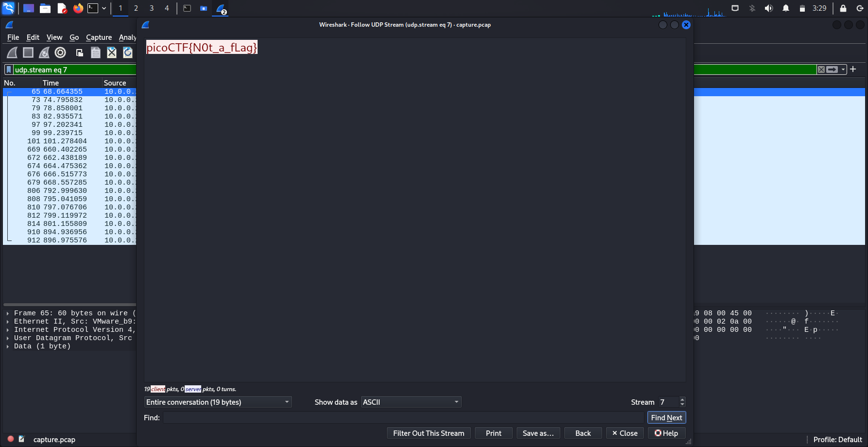Expand the User Datagram Protocol details
The image size is (868, 447).
[8, 338]
